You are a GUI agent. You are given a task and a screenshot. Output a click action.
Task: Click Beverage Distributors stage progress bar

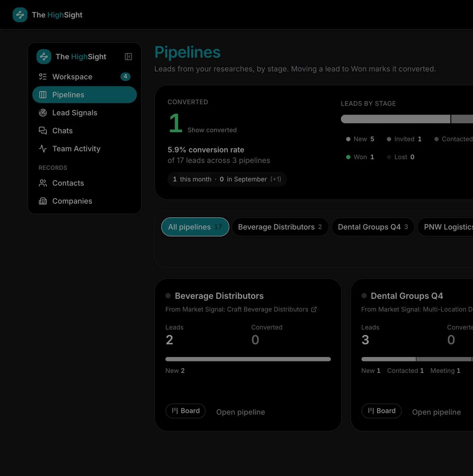(248, 359)
